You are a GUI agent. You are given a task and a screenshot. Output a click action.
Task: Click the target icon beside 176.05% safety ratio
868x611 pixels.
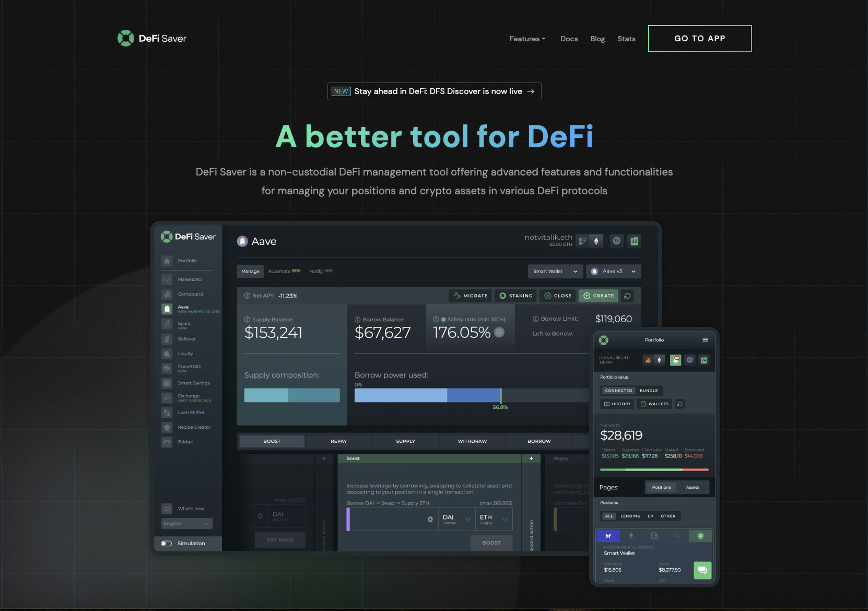(499, 332)
